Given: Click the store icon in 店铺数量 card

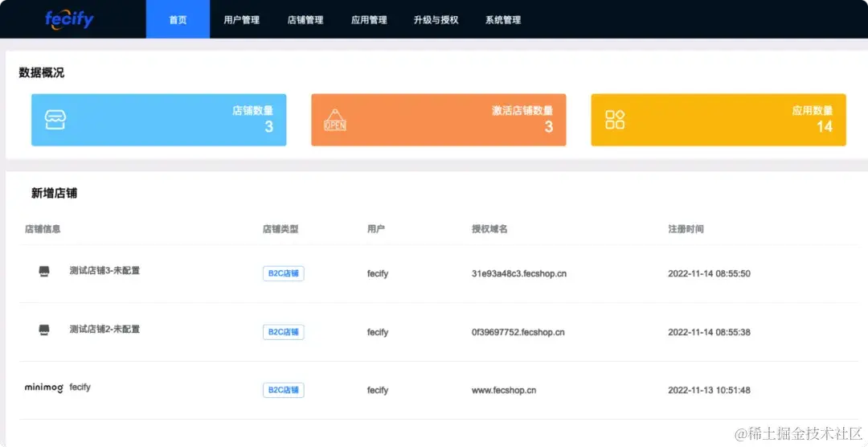Looking at the screenshot, I should click(55, 120).
